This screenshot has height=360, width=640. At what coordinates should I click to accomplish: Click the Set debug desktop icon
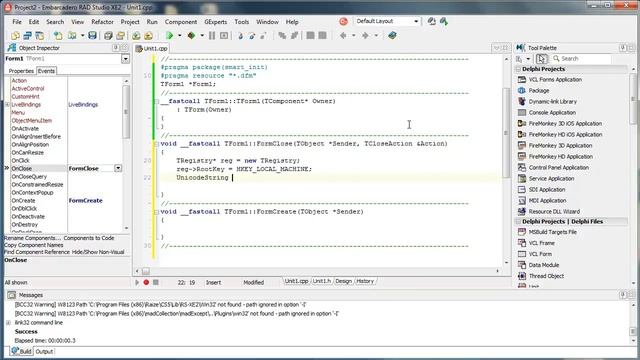tap(444, 21)
